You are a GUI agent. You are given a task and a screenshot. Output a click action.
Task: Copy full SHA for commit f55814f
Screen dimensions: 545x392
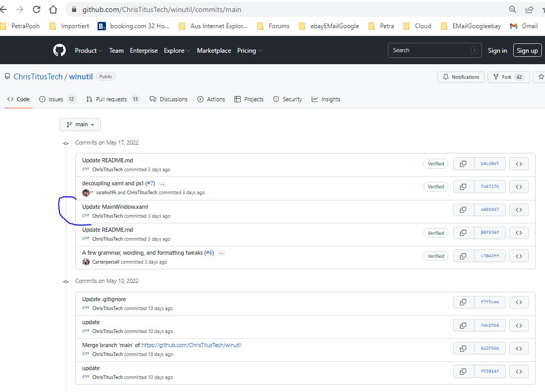pyautogui.click(x=464, y=371)
